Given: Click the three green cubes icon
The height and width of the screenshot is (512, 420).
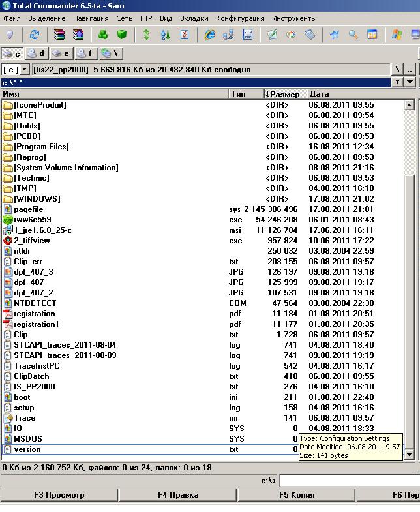Looking at the screenshot, I should click(x=103, y=35).
